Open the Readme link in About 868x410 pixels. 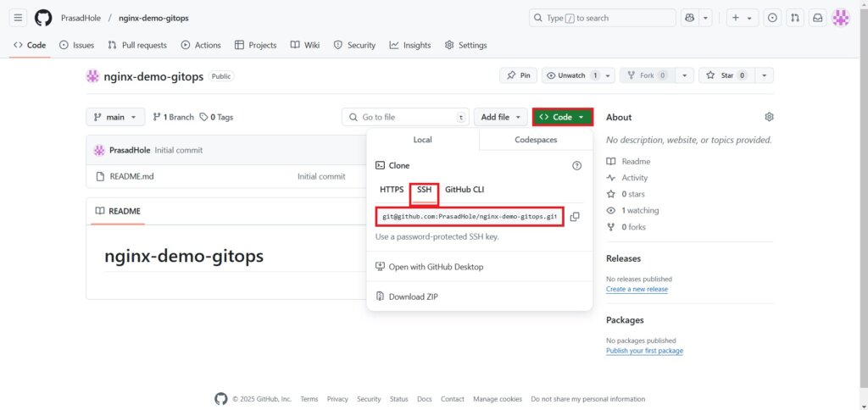tap(629, 162)
